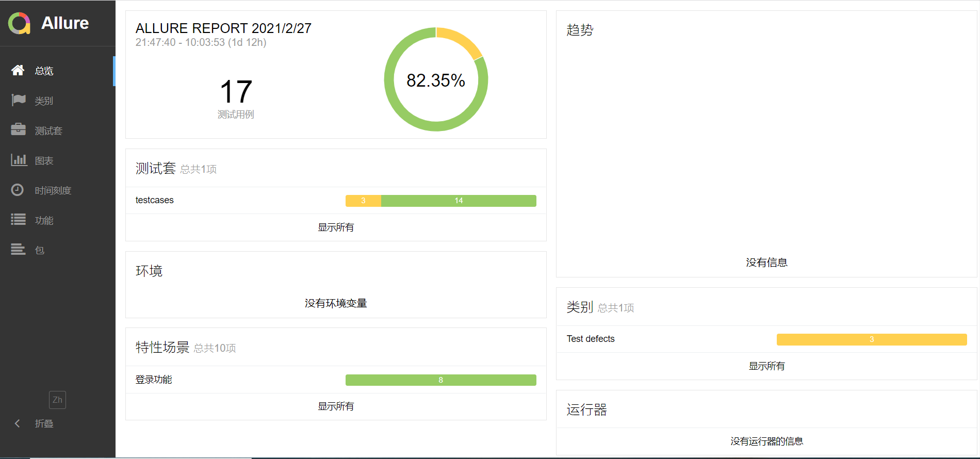Click the yellow 3 segment of testcases bar

pyautogui.click(x=363, y=201)
